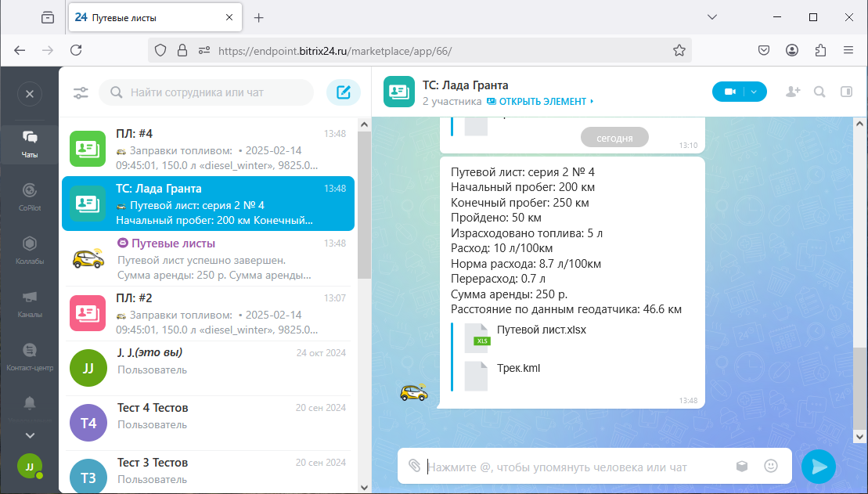Image resolution: width=868 pixels, height=494 pixels.
Task: Bookmark this page with the star
Action: coord(679,50)
